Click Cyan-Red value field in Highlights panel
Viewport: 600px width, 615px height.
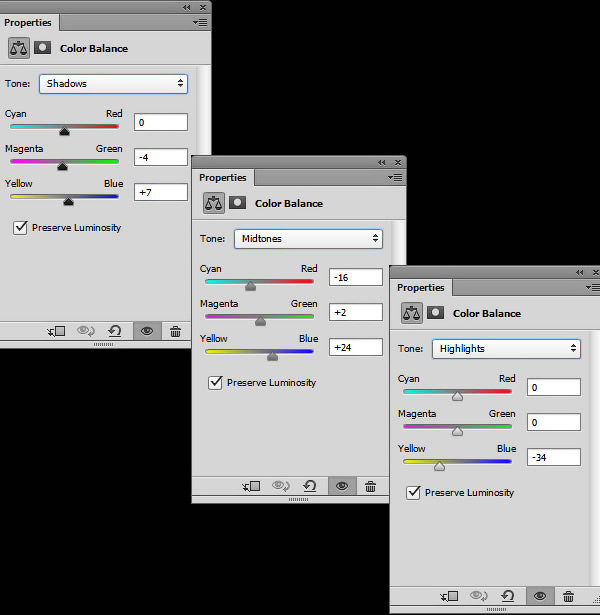click(x=554, y=387)
